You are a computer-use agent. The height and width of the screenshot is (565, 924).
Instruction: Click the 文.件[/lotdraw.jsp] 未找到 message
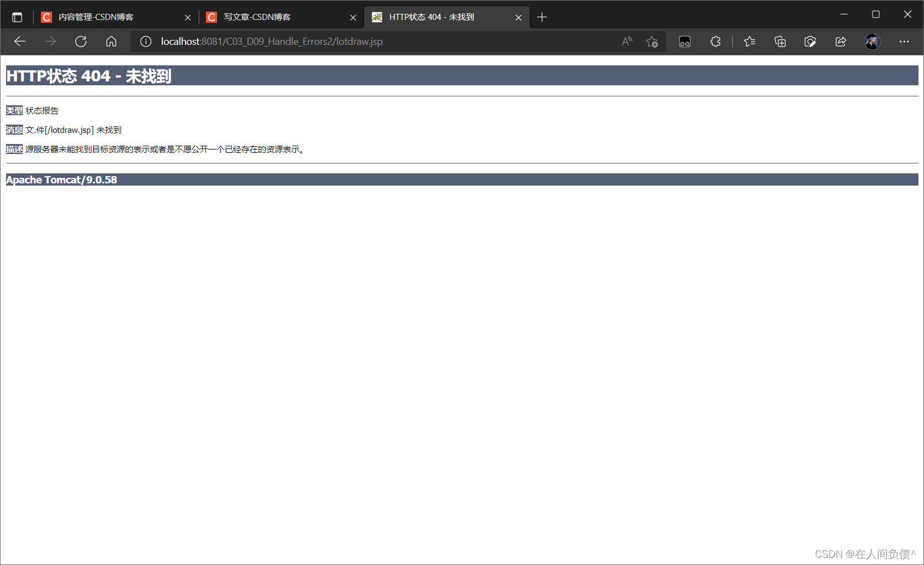tap(74, 130)
